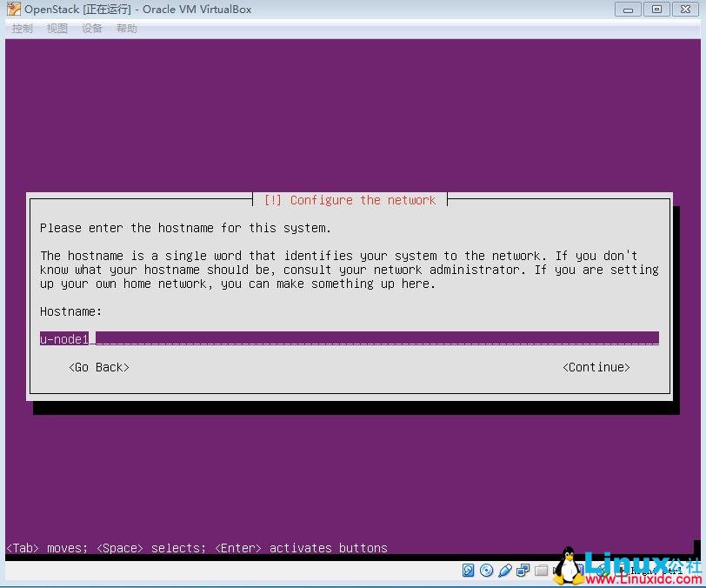Click the shared folders icon in the status bar

(541, 571)
